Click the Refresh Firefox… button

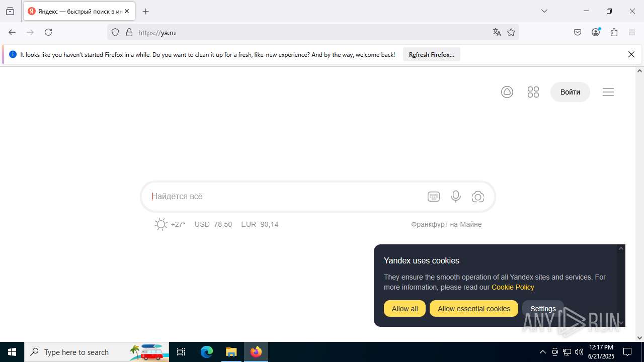click(432, 55)
